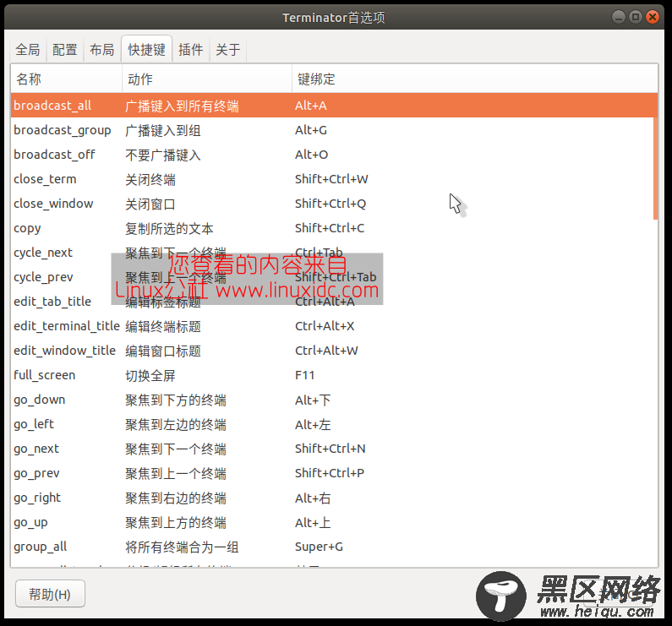Select the broadcast_all row
672x626 pixels.
334,106
